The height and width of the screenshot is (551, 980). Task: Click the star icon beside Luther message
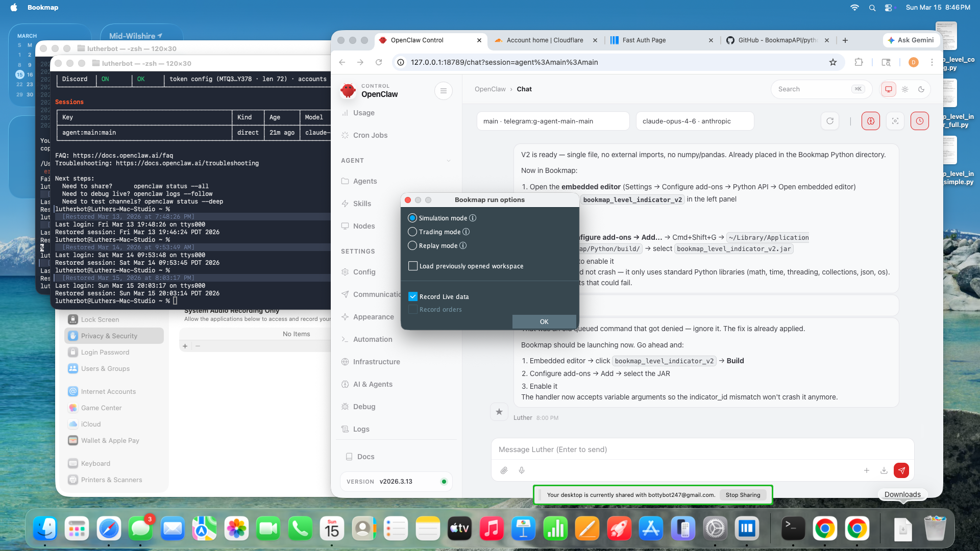pyautogui.click(x=499, y=412)
